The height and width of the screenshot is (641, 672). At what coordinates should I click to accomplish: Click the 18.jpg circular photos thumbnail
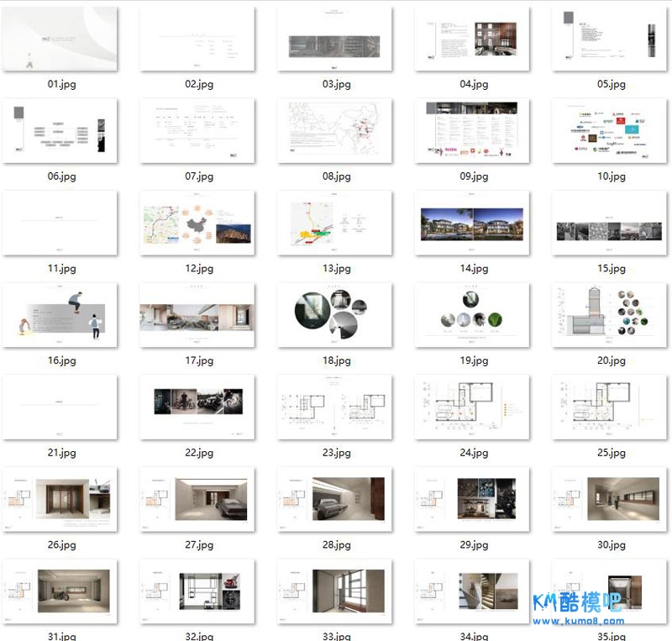pyautogui.click(x=334, y=316)
